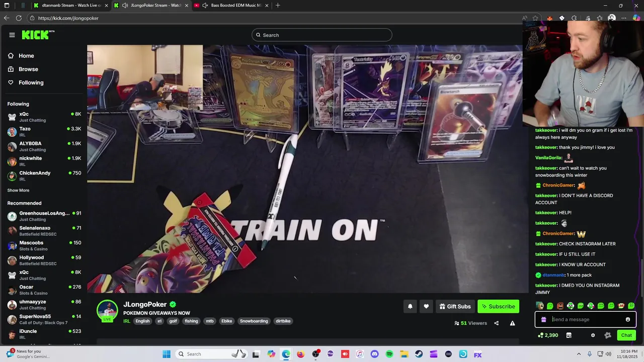
Task: Select the golf tag
Action: tap(173, 321)
